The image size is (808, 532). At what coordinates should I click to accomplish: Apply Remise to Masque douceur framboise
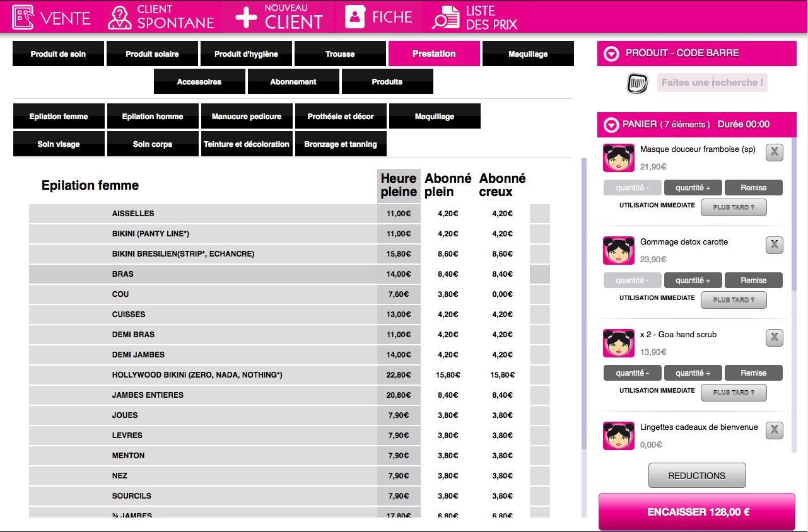coord(754,187)
